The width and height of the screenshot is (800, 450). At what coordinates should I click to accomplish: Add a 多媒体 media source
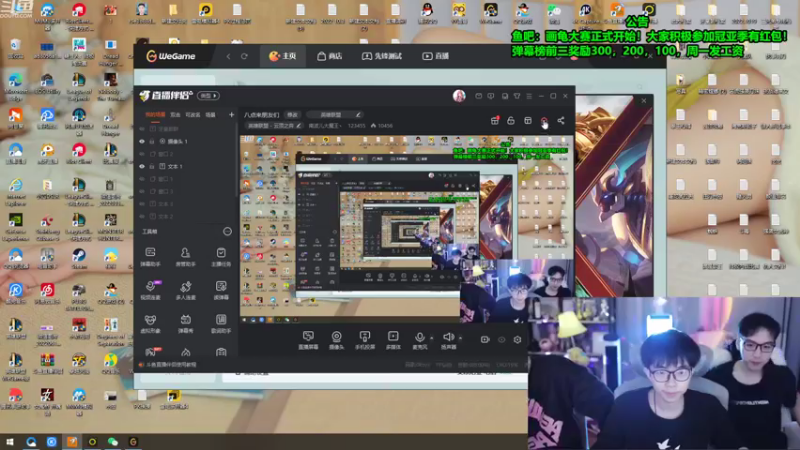[x=393, y=340]
